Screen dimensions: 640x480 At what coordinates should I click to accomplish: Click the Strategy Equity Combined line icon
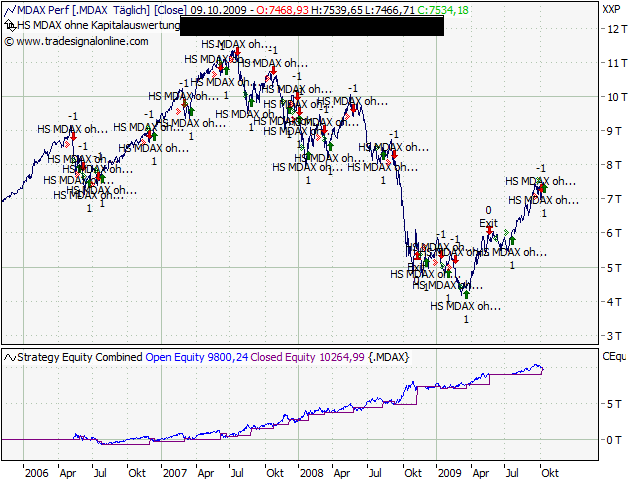10,358
